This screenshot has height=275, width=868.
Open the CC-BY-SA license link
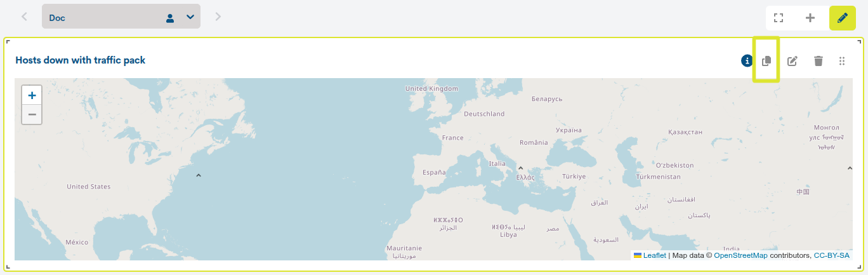[831, 255]
